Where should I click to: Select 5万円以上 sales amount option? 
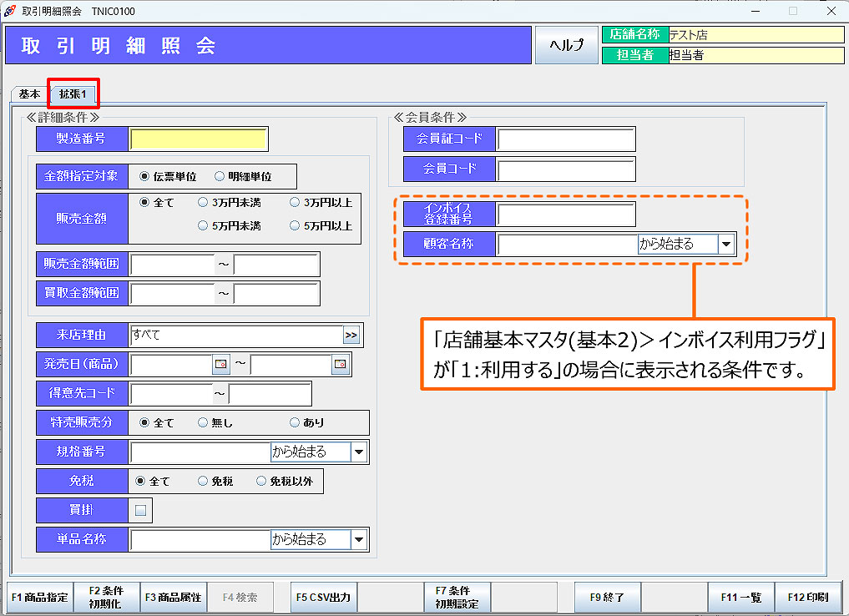point(295,226)
